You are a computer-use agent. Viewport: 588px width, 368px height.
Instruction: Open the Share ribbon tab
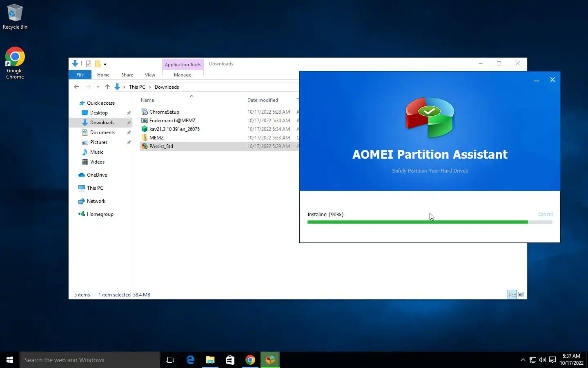(x=127, y=75)
